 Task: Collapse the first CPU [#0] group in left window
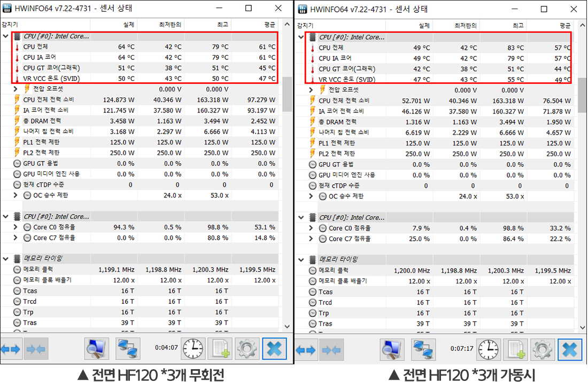click(x=6, y=36)
